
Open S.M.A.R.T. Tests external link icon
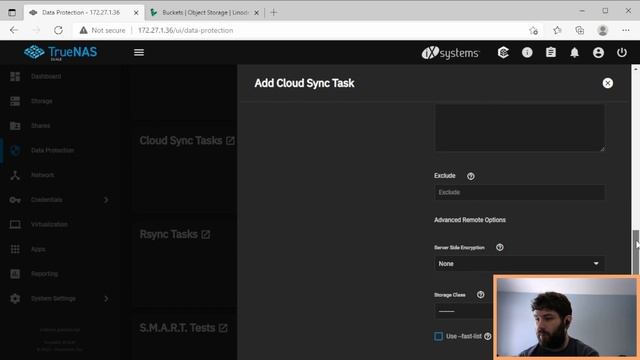[223, 328]
